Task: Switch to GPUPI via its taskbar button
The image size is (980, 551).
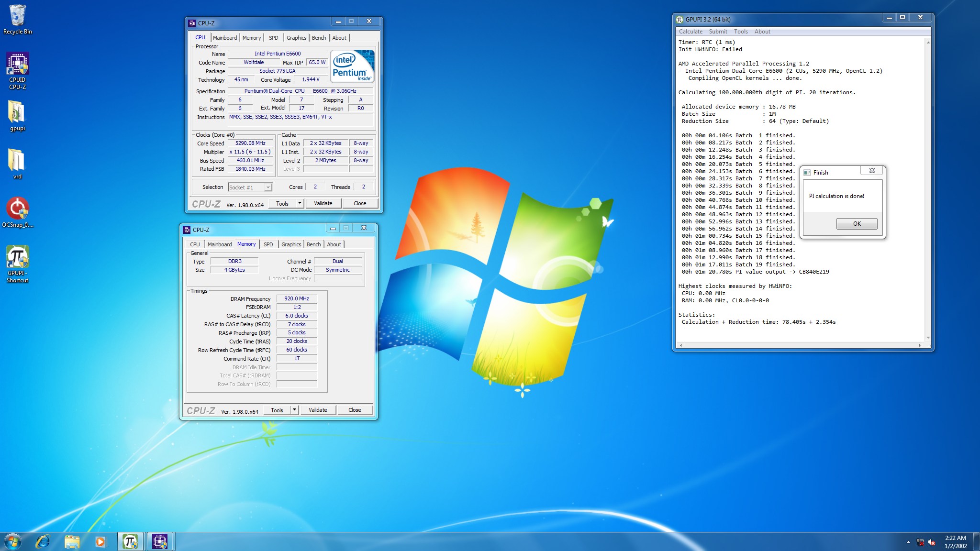Action: [130, 541]
